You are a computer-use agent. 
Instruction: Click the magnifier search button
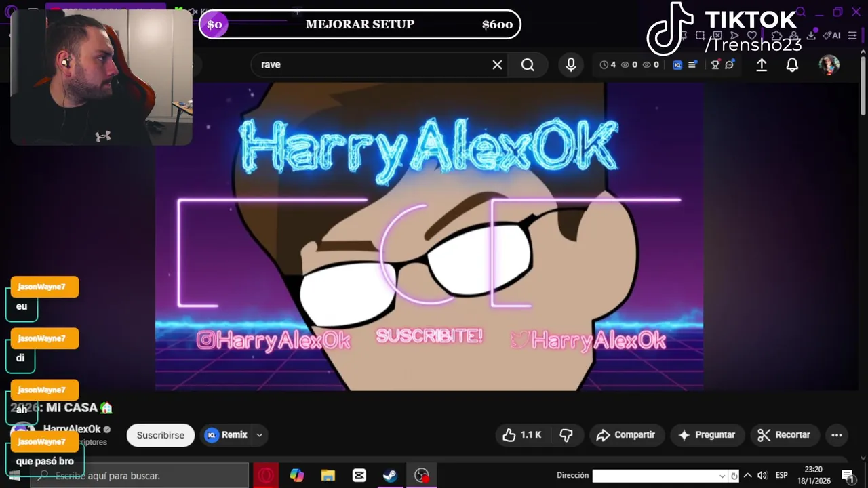(528, 64)
